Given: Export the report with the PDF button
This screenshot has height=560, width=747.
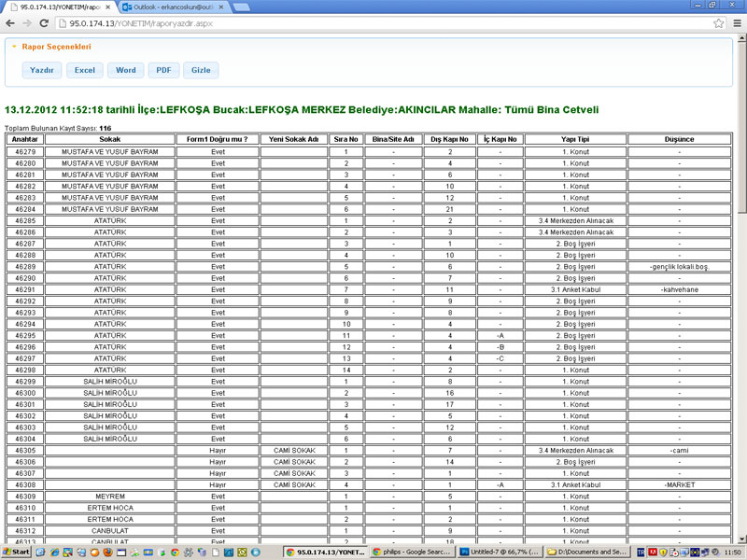Looking at the screenshot, I should 163,70.
